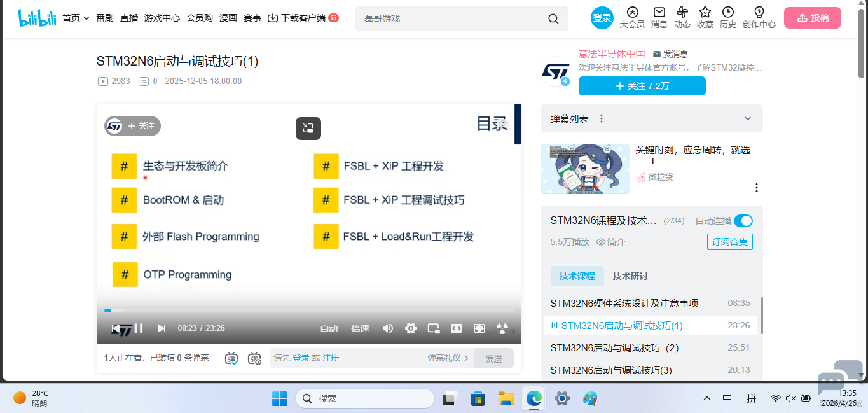Open 直播 nav item
Viewport: 868px width, 413px height.
pos(129,18)
